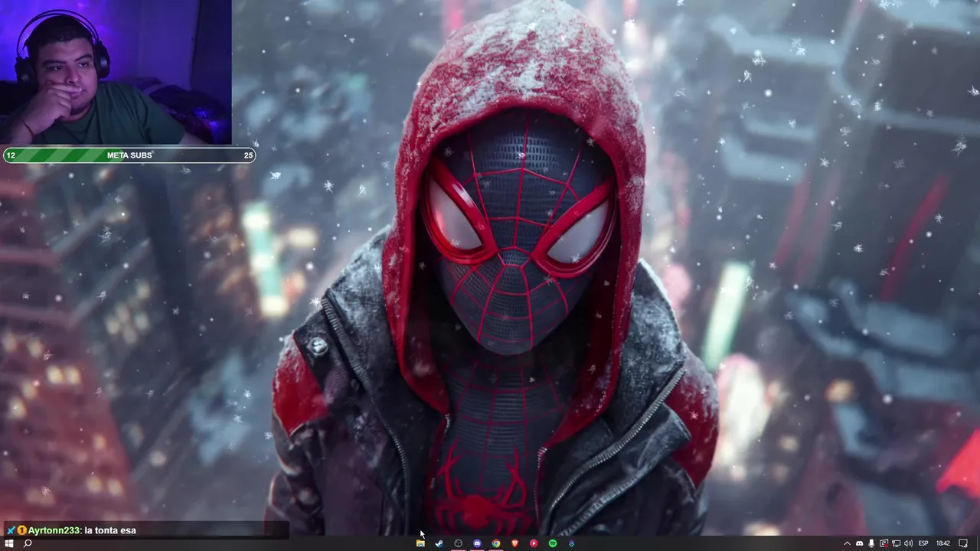Click the "la tonta esa" chat message
The width and height of the screenshot is (980, 551).
(110, 530)
